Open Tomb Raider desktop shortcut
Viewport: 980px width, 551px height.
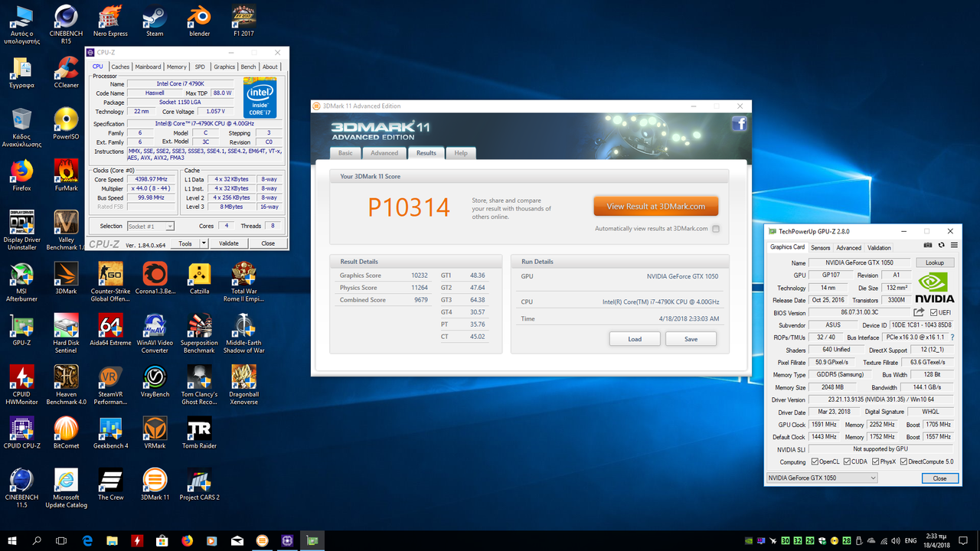tap(199, 433)
